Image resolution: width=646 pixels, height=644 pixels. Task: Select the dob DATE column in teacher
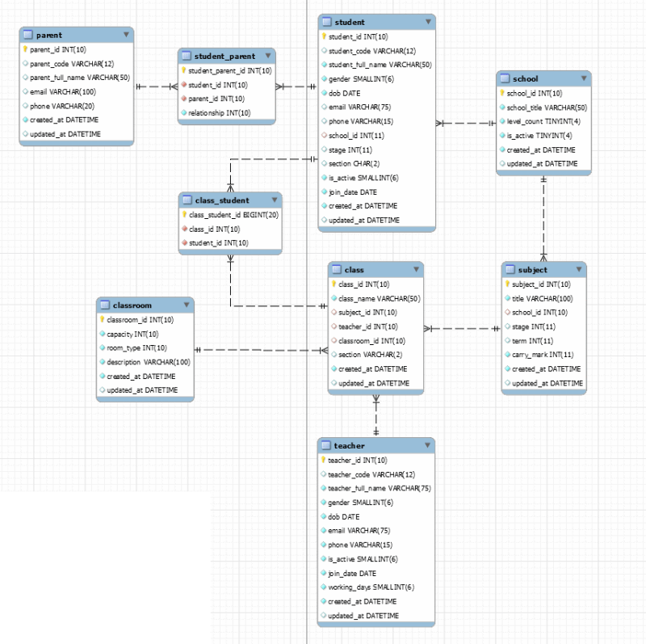click(342, 516)
